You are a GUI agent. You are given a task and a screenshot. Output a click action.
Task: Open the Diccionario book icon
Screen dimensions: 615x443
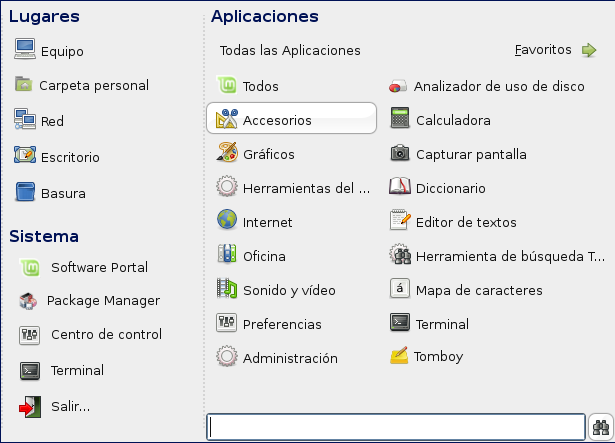pos(400,186)
